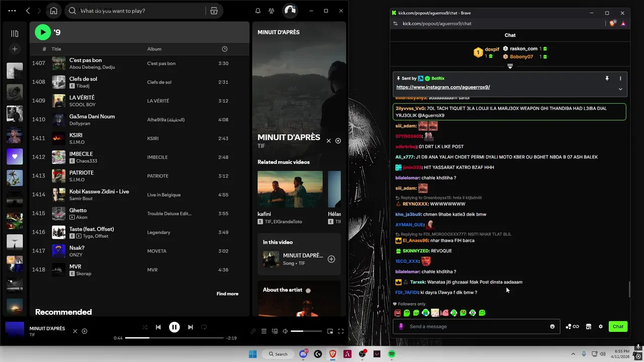Click the kick.com address bar URL
This screenshot has width=644, height=362.
tap(437, 23)
